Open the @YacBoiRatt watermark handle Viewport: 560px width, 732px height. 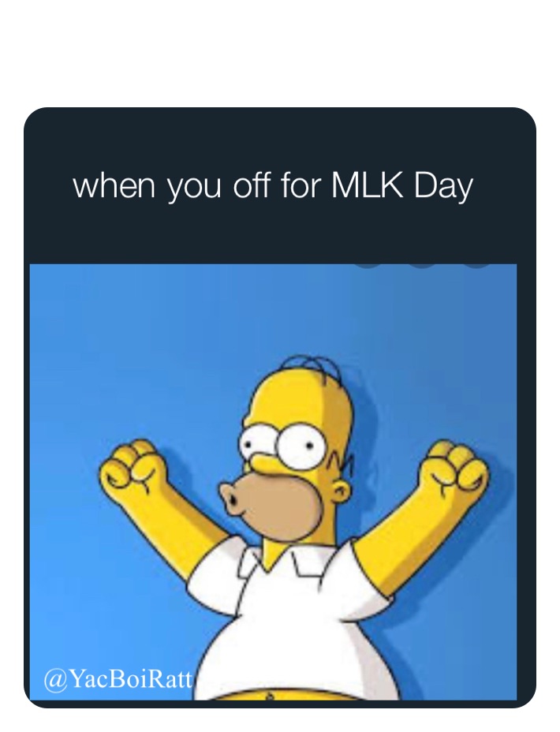(x=118, y=680)
